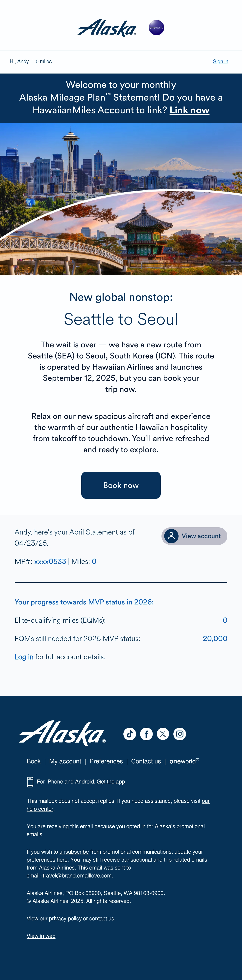Click the Seattle and Seoul hero image
The height and width of the screenshot is (980, 242).
[x=121, y=199]
